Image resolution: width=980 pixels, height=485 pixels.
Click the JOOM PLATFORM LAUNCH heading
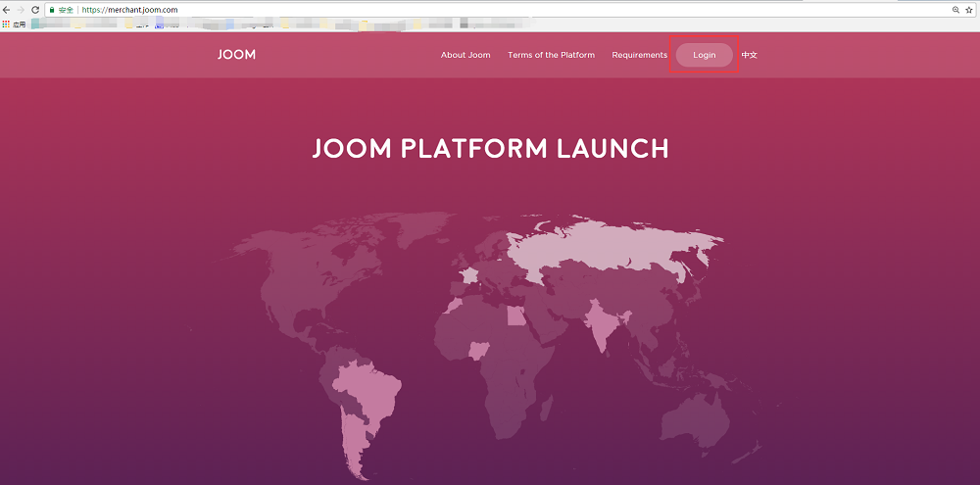tap(490, 149)
